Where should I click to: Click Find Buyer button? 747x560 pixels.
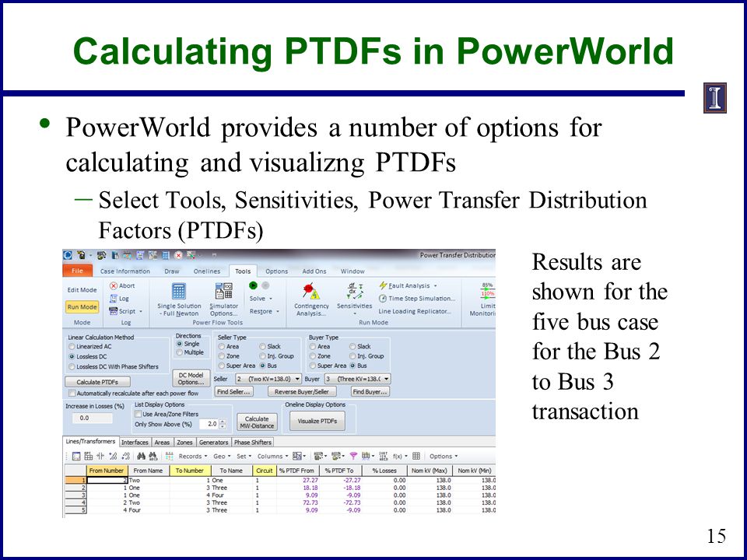370,392
